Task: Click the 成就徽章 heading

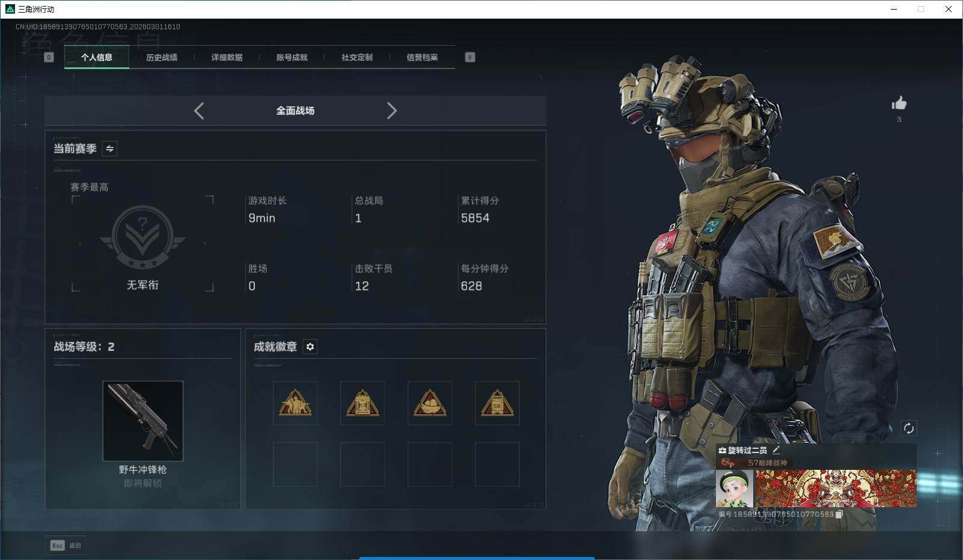Action: point(275,347)
